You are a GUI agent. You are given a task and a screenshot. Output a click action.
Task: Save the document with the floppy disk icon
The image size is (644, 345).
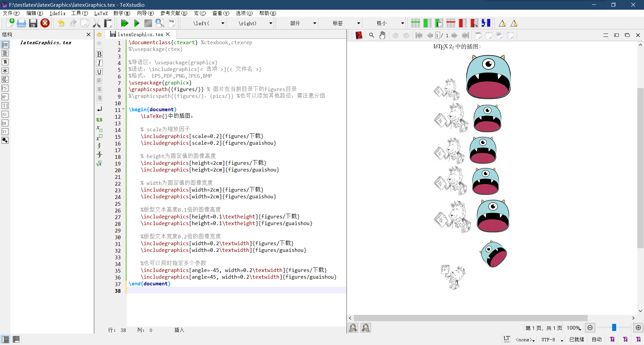point(33,23)
